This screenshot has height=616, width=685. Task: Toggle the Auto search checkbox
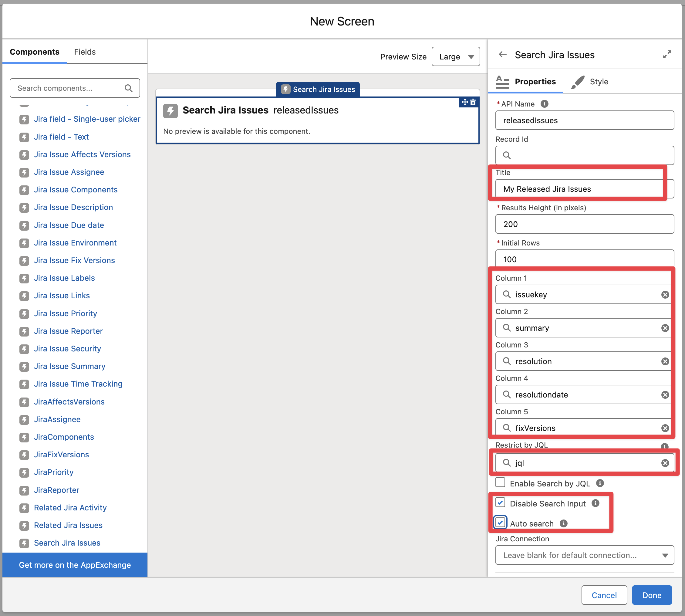(x=500, y=523)
